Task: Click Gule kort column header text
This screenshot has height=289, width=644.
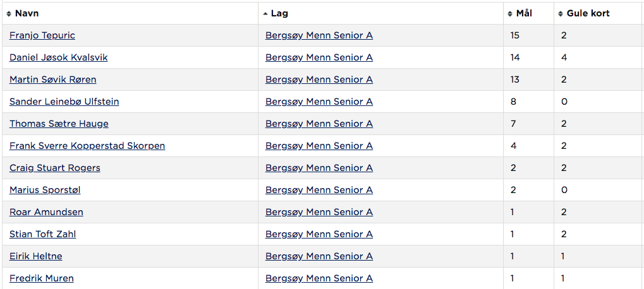Action: [x=588, y=13]
